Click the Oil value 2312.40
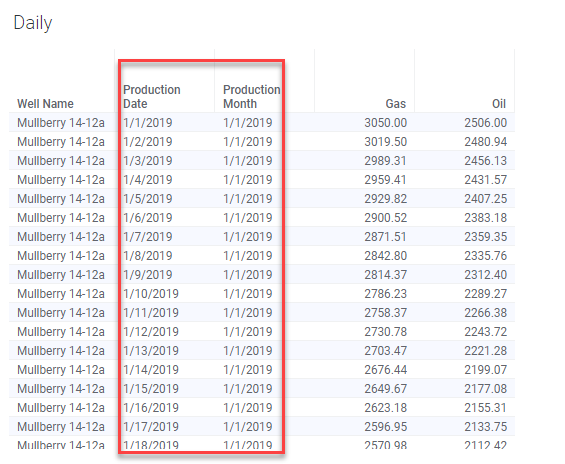The width and height of the screenshot is (565, 464). click(x=485, y=275)
